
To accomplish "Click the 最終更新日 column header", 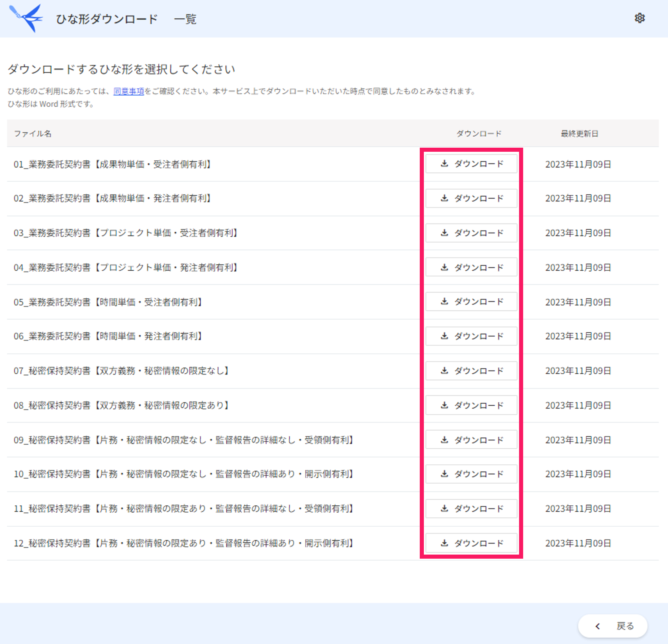I will coord(579,133).
